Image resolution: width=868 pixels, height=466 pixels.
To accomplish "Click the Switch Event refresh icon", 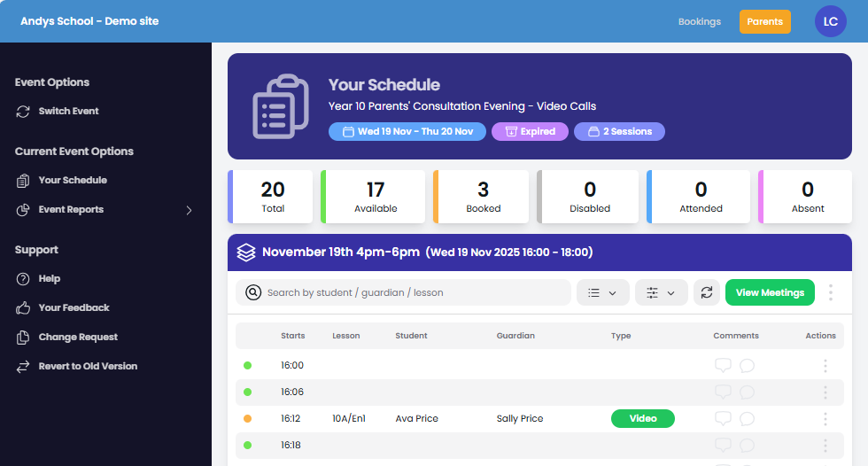I will [23, 112].
